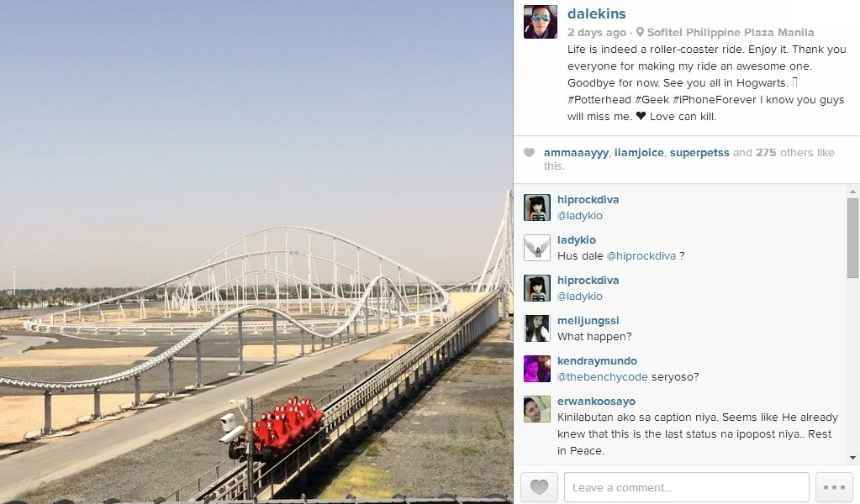Open erwankoosayo commenter avatar

(537, 409)
